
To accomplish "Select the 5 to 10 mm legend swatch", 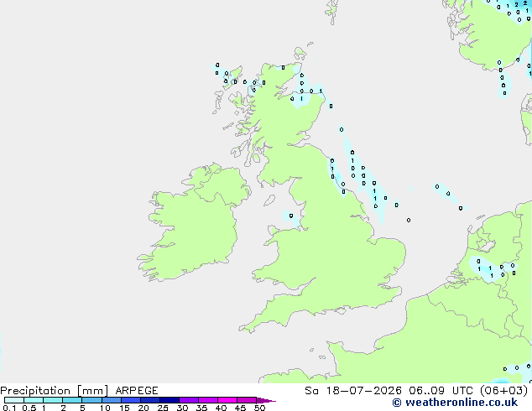I will [x=92, y=400].
